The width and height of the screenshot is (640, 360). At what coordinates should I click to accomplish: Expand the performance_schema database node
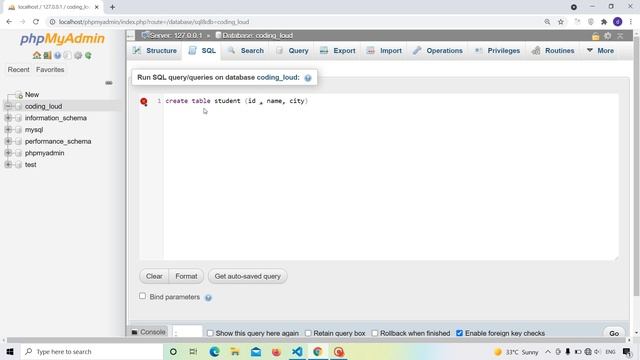pyautogui.click(x=8, y=141)
